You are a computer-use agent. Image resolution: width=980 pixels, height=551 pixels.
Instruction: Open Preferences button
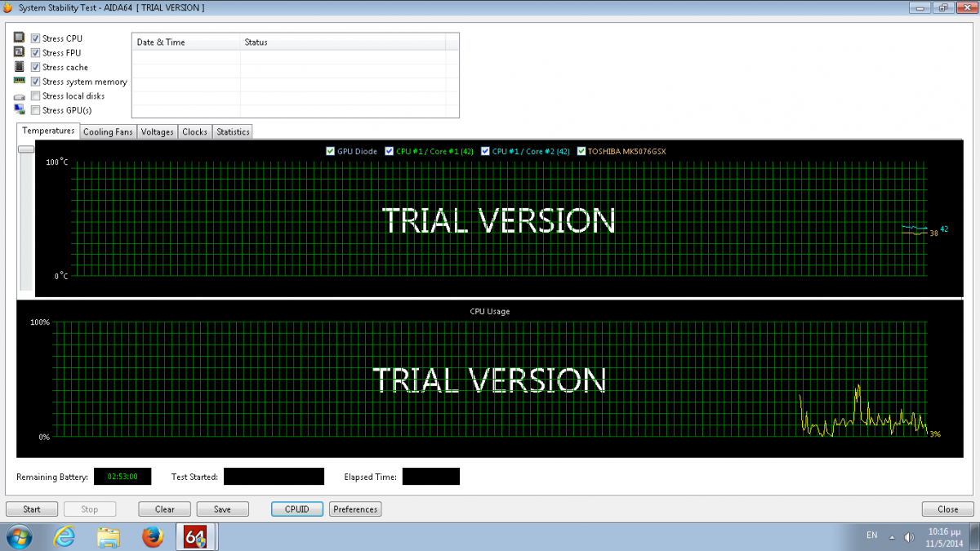[355, 509]
